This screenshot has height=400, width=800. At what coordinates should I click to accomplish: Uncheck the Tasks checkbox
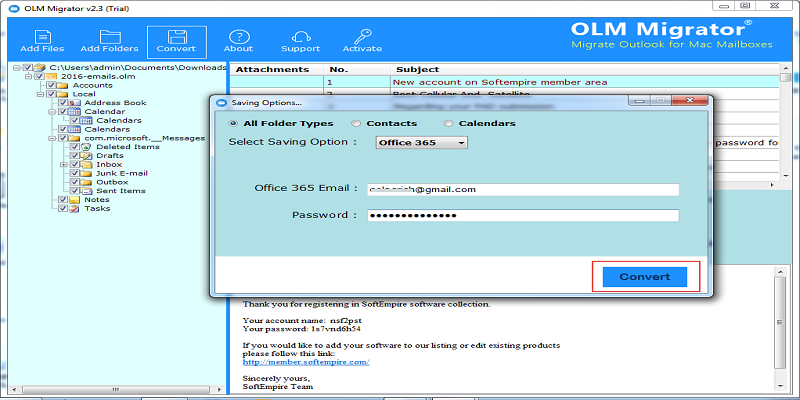(63, 209)
